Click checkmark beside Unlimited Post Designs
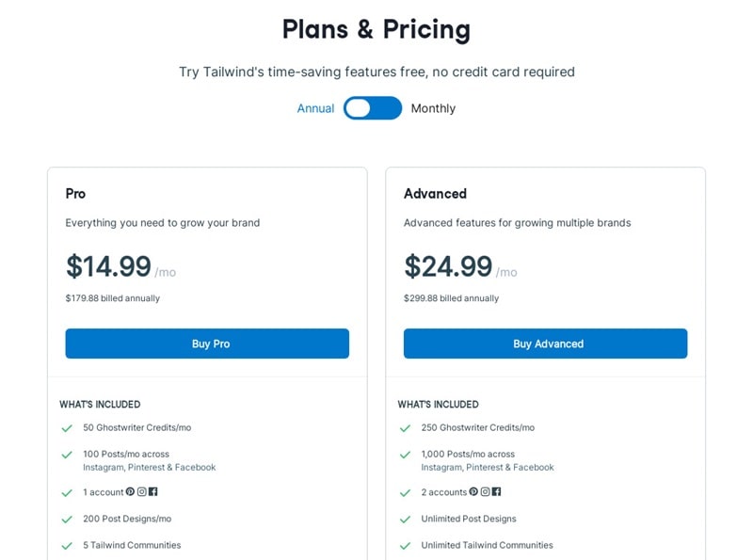The image size is (753, 560). pyautogui.click(x=405, y=520)
